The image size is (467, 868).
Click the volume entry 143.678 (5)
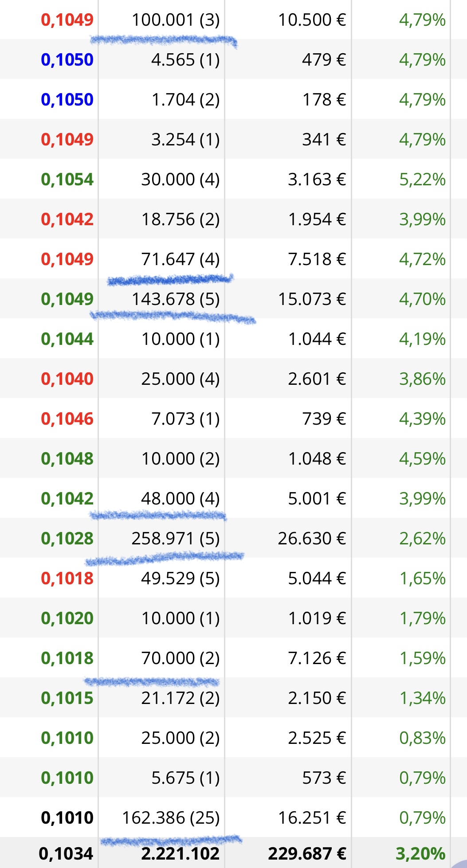click(x=176, y=299)
